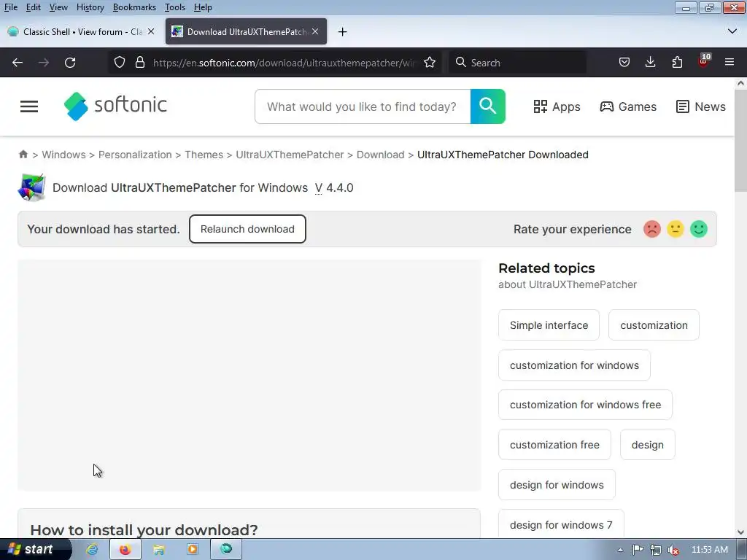This screenshot has height=560, width=747.
Task: Click the muted volume tray icon
Action: click(673, 550)
